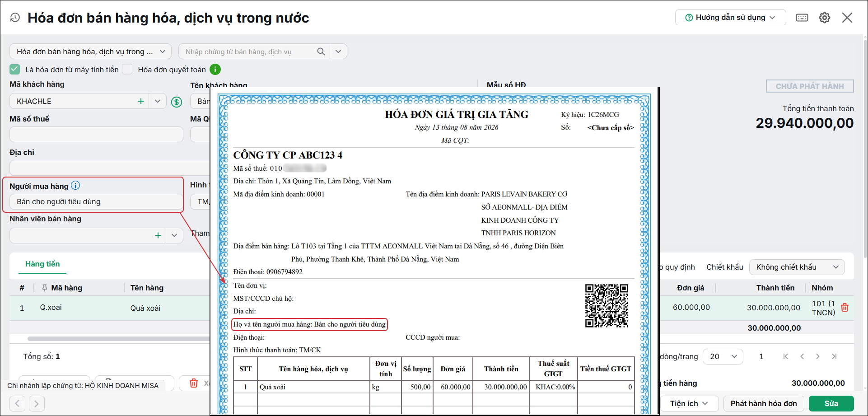The width and height of the screenshot is (868, 416).
Task: Open the history clock icon beside the title
Action: click(x=15, y=18)
